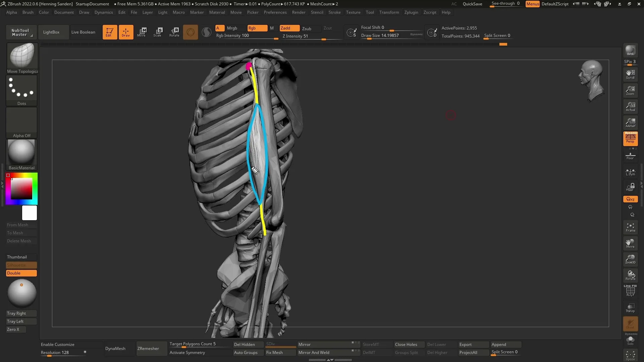Click the Mirror And Weld button
The height and width of the screenshot is (362, 644).
[x=329, y=353]
